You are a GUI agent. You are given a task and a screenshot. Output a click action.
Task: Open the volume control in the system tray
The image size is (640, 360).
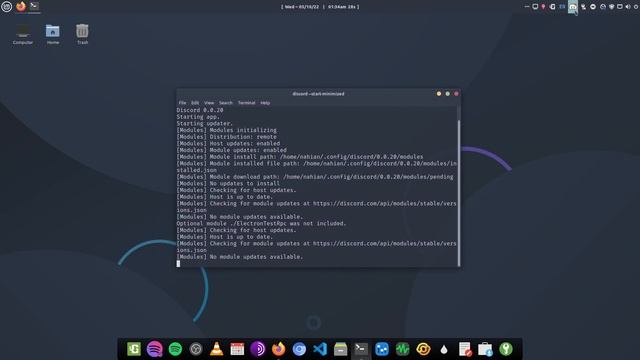pos(628,7)
